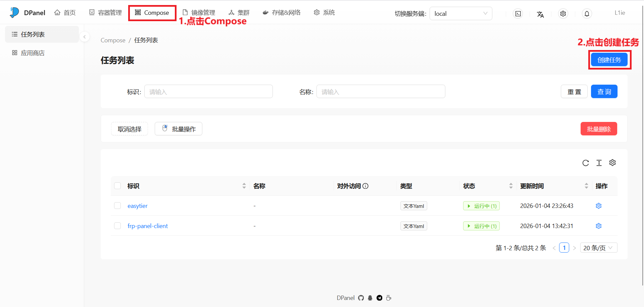Open the 20 条/页 page size dropdown
This screenshot has height=307, width=644.
coord(599,248)
